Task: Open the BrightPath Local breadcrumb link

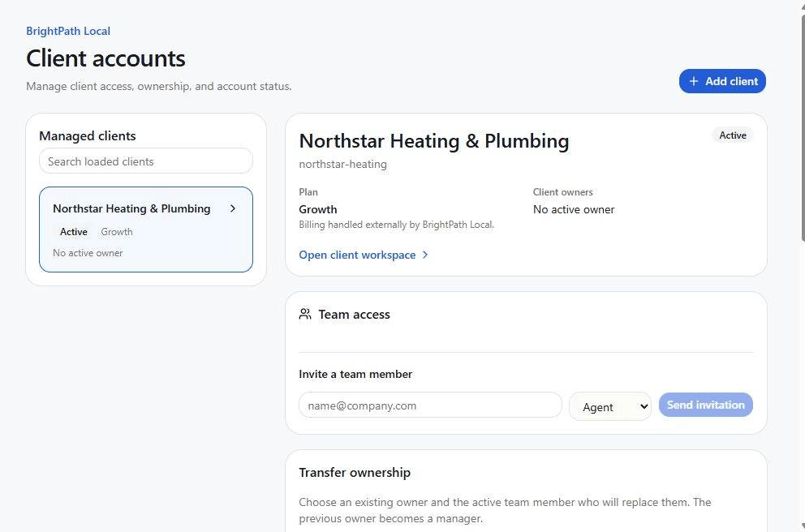Action: coord(68,32)
